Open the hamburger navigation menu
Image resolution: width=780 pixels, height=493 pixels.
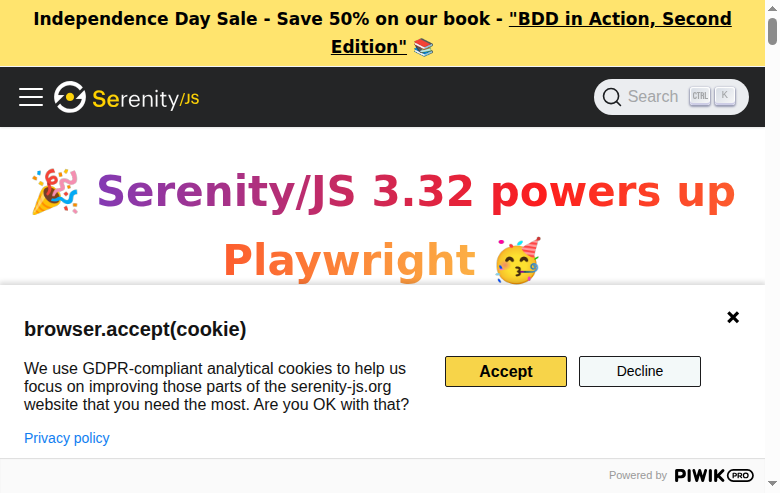31,97
